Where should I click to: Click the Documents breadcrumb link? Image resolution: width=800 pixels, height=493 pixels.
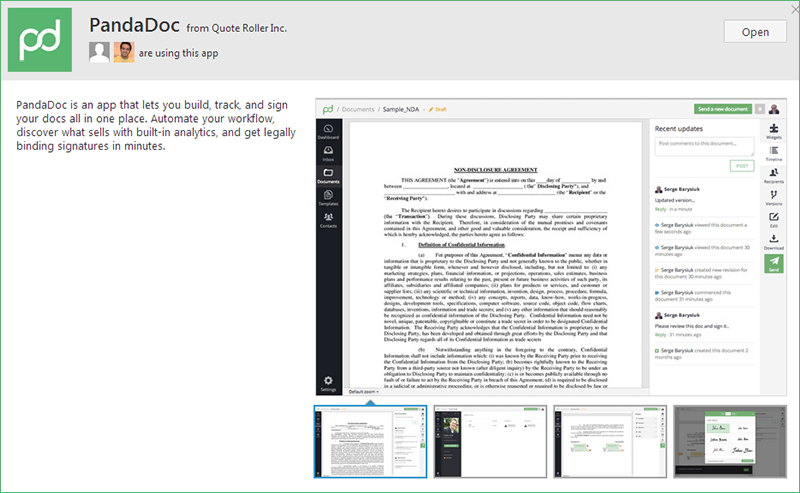point(358,109)
